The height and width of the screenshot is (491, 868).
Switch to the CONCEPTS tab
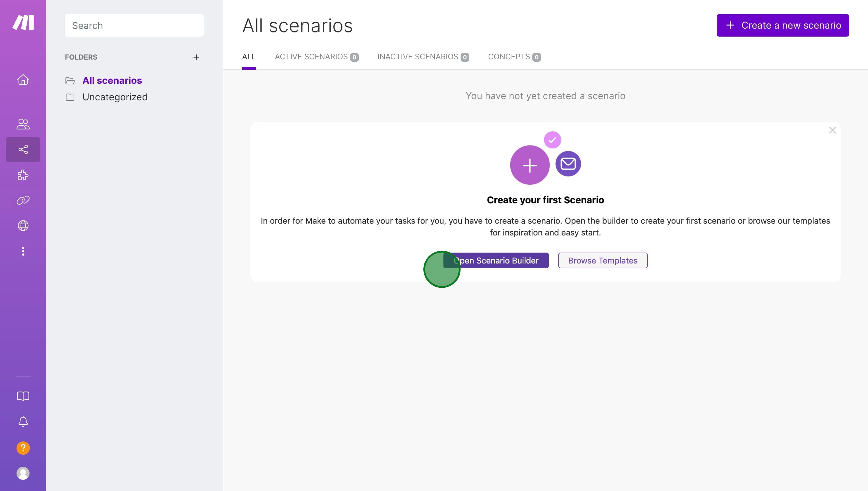click(x=514, y=57)
